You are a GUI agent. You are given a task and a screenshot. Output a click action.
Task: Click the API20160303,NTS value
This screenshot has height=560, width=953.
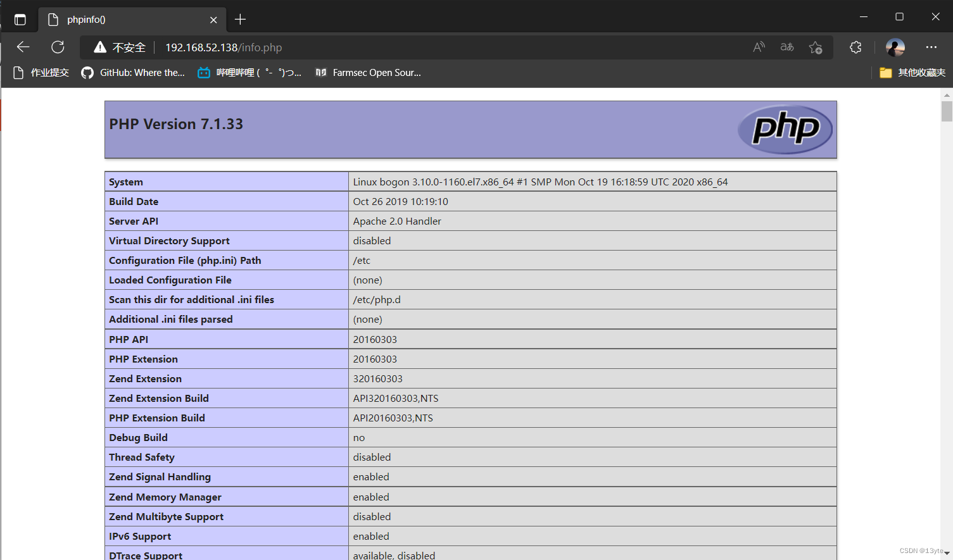393,418
